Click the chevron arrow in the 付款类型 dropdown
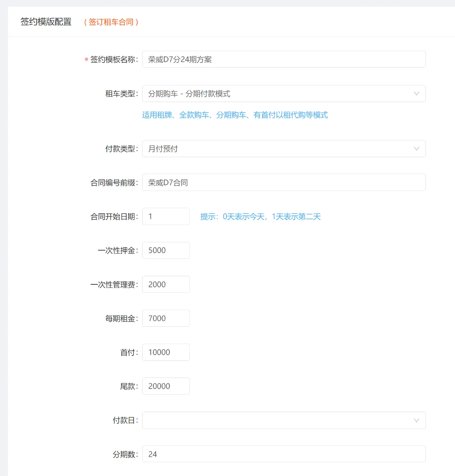Image resolution: width=455 pixels, height=476 pixels. (x=416, y=149)
